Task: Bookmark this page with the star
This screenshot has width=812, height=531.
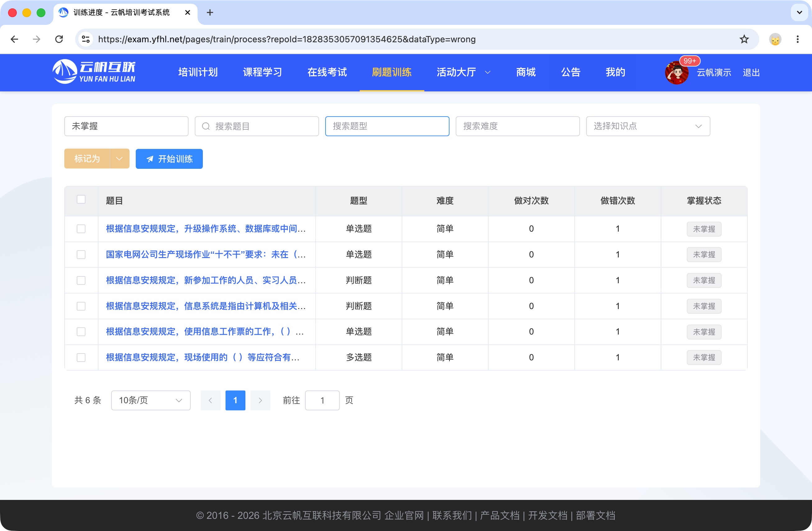Action: point(744,39)
